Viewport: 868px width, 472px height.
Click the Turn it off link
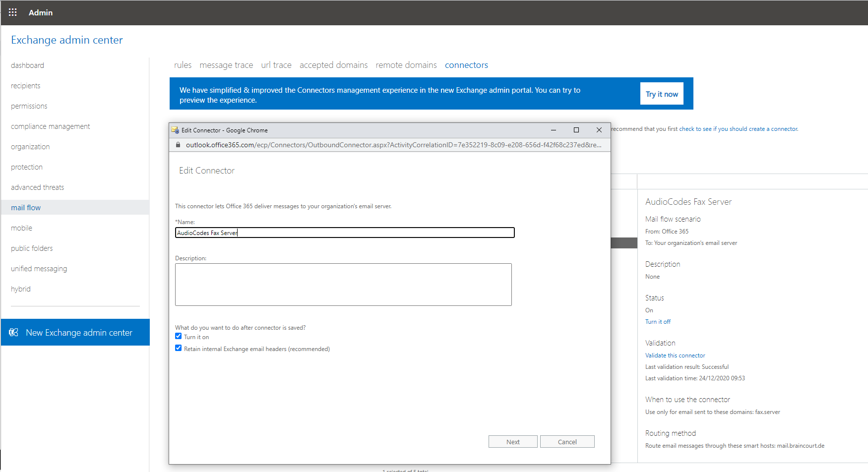coord(658,322)
